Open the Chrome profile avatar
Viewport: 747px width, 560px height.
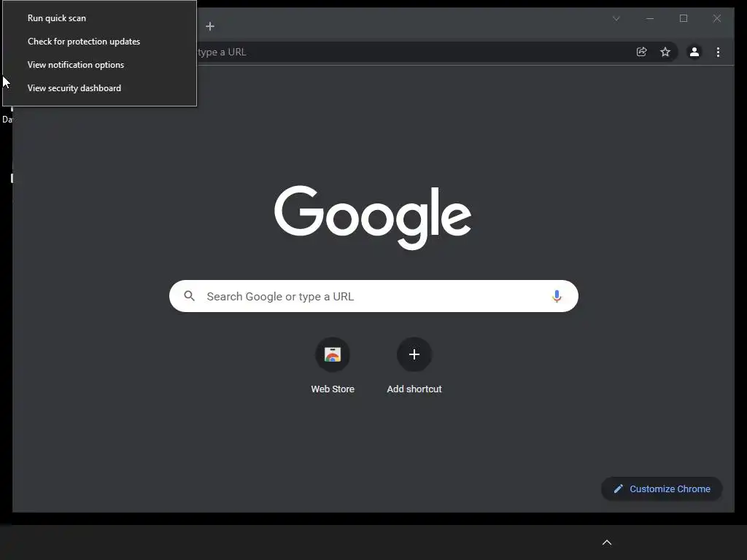[694, 52]
